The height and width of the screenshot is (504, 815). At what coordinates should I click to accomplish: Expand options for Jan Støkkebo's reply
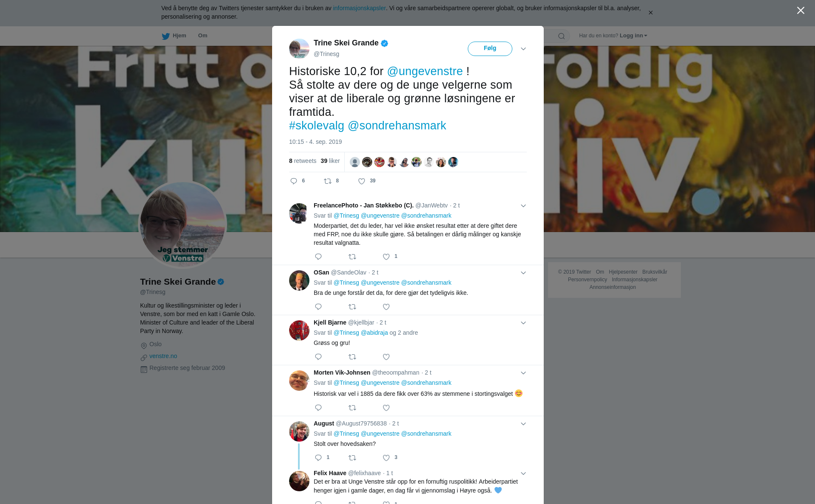pyautogui.click(x=523, y=206)
